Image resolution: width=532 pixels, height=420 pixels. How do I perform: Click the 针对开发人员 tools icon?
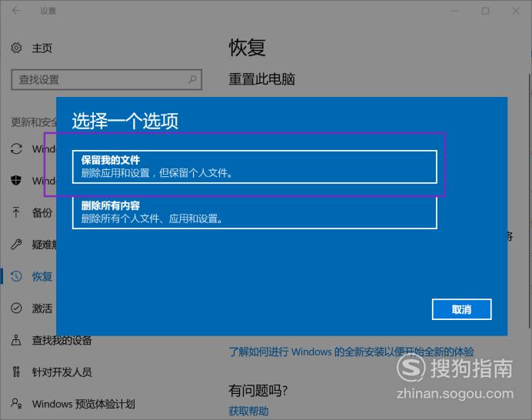[x=16, y=372]
